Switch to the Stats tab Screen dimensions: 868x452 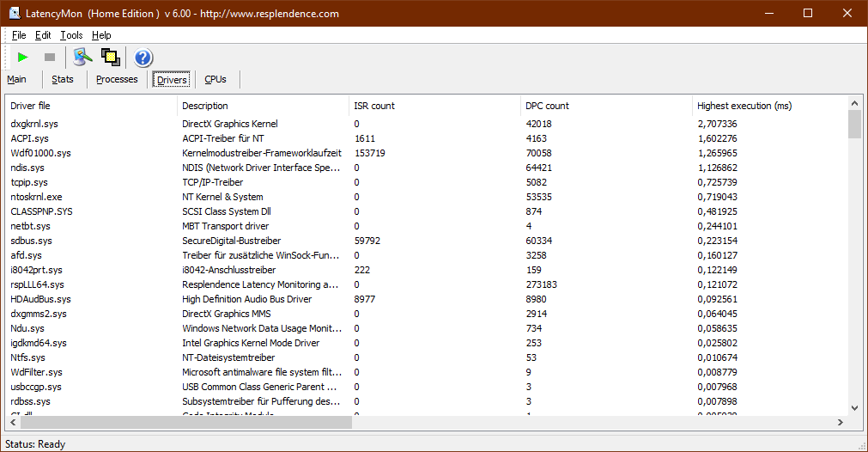63,79
